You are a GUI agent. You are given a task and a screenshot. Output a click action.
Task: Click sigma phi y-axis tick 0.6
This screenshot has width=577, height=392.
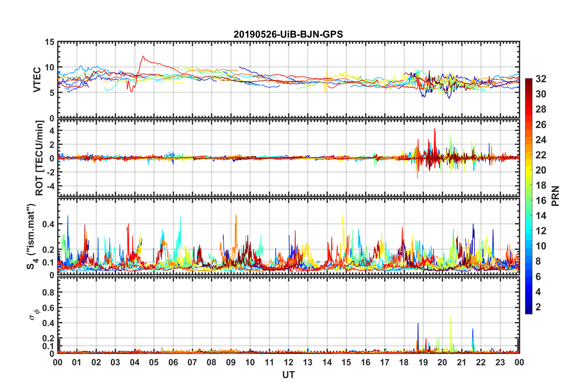[48, 308]
